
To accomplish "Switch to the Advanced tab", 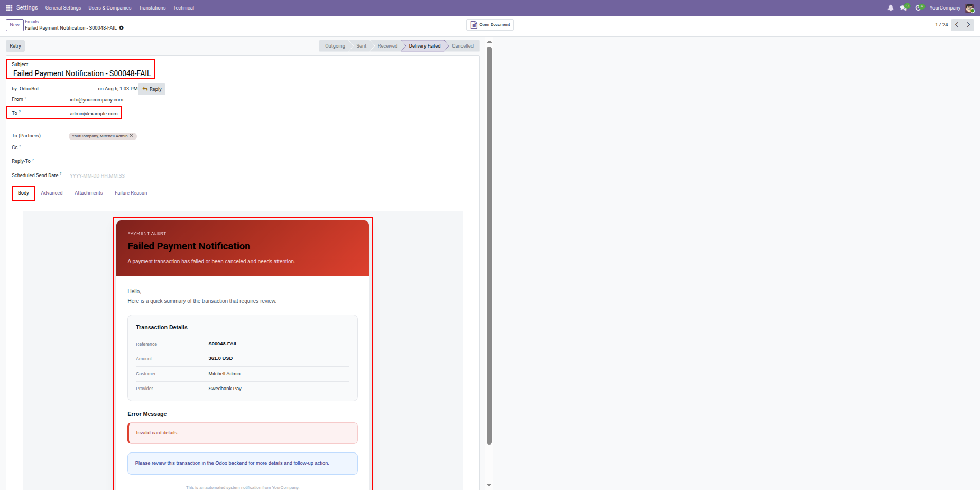I will (52, 193).
